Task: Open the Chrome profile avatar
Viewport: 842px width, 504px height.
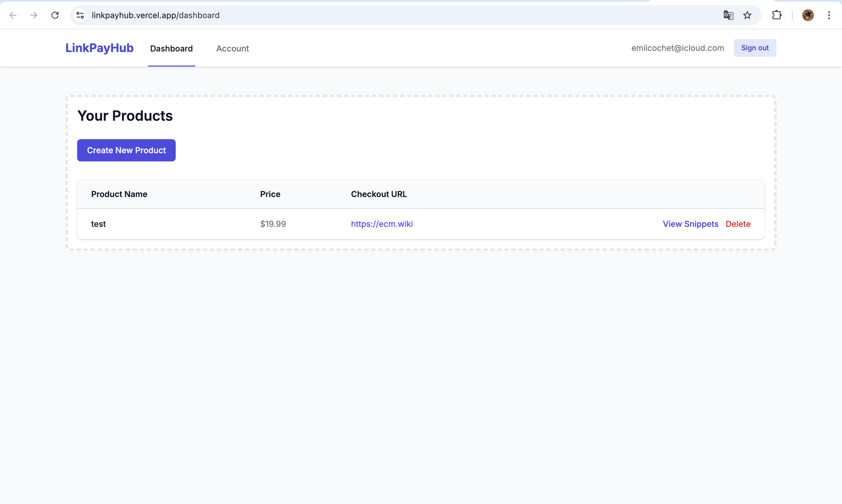Action: point(808,15)
